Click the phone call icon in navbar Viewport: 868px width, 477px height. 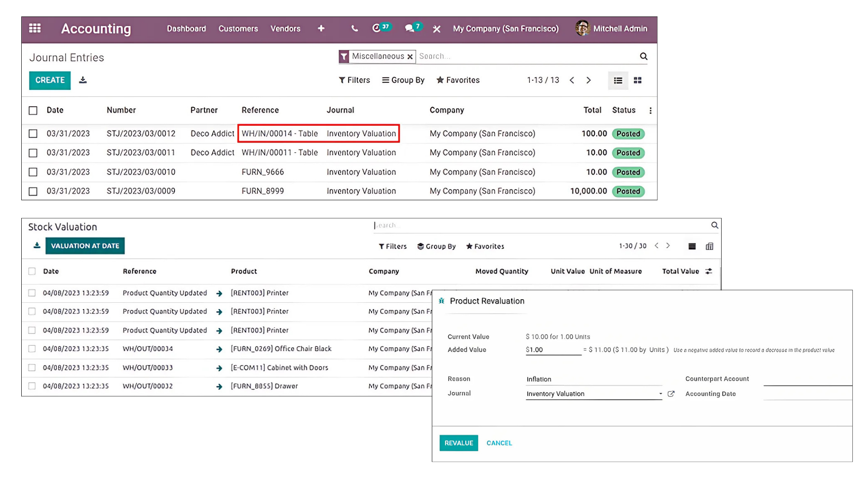coord(355,29)
